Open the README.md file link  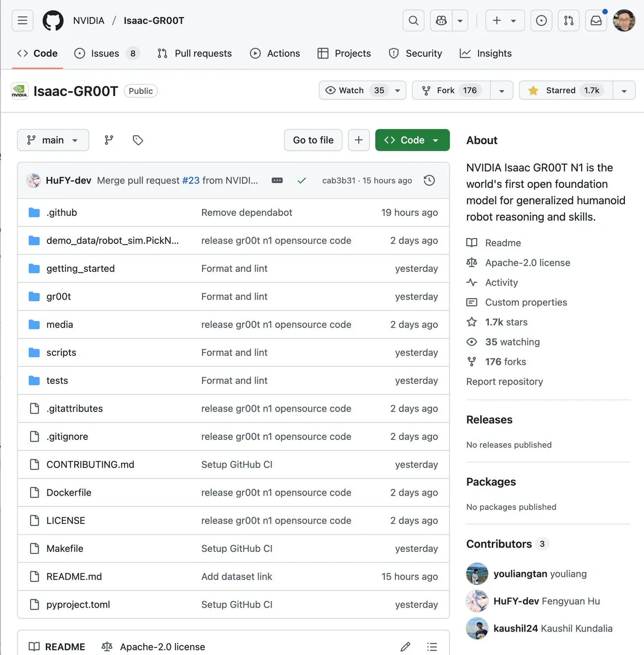74,576
